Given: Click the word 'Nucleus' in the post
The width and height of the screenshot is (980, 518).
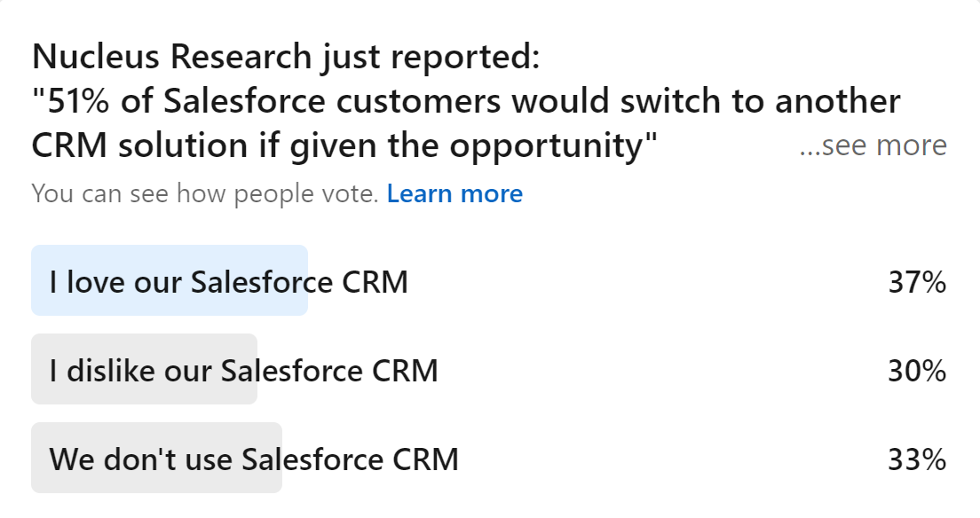Looking at the screenshot, I should point(96,56).
